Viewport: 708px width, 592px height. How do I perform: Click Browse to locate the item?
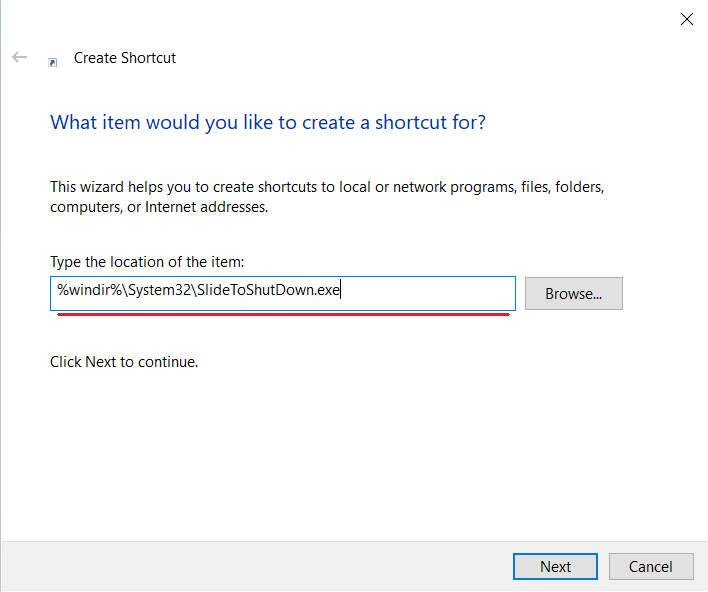(x=573, y=294)
